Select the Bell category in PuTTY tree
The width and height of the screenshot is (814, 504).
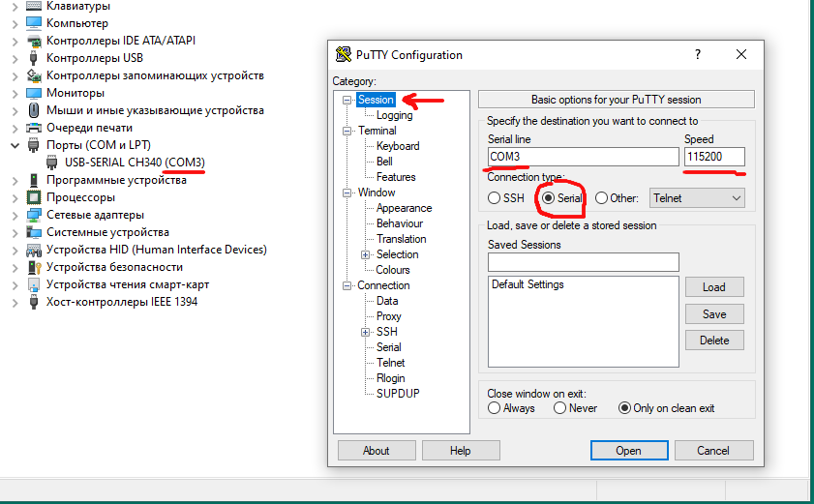(384, 162)
